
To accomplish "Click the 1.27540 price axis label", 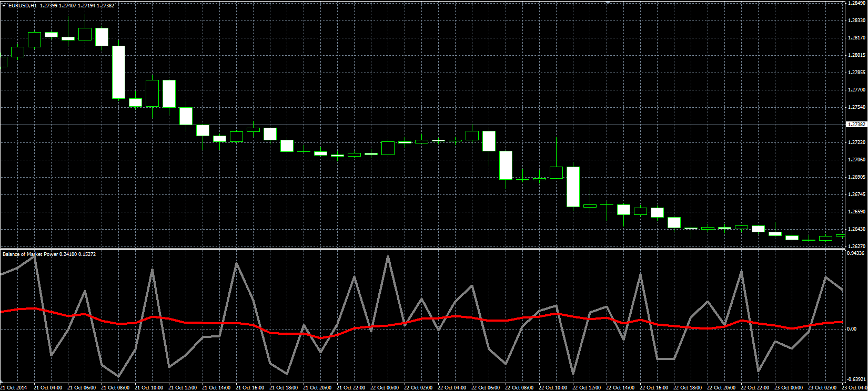I will pos(856,107).
